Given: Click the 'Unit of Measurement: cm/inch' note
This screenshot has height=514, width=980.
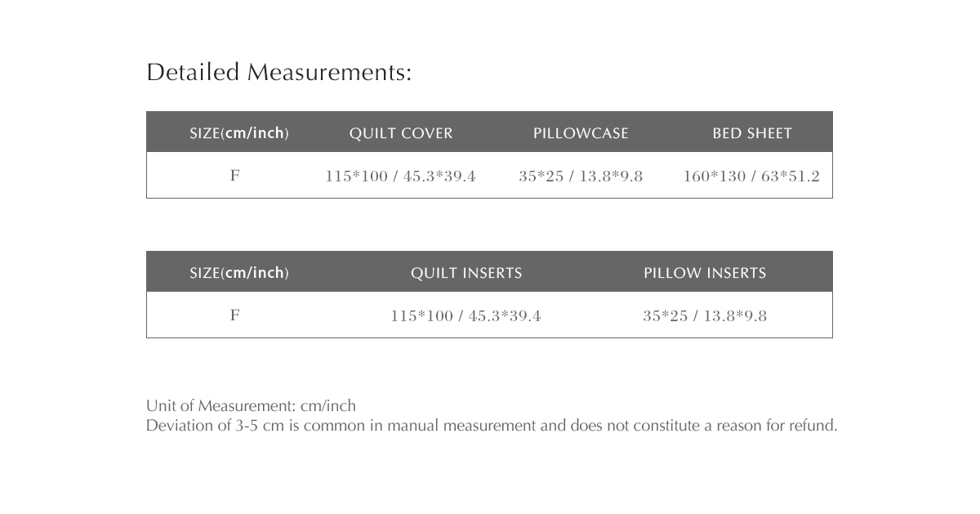Looking at the screenshot, I should (x=251, y=406).
